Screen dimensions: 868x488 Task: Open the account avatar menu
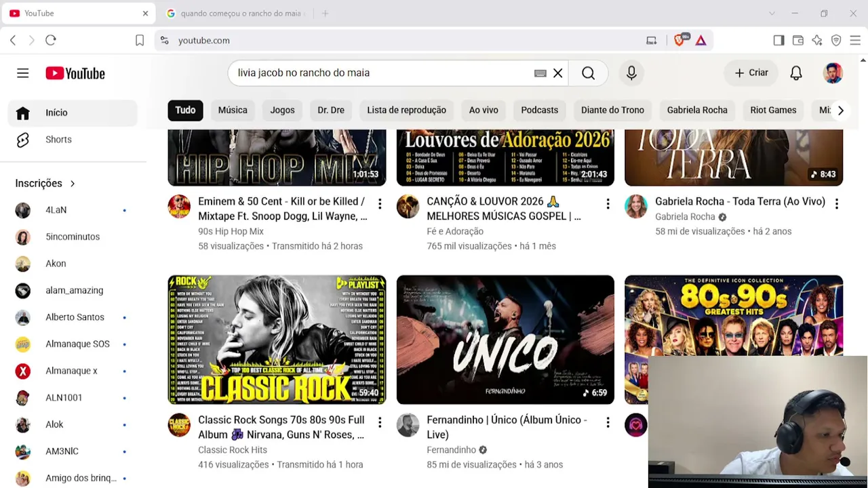[x=833, y=73]
